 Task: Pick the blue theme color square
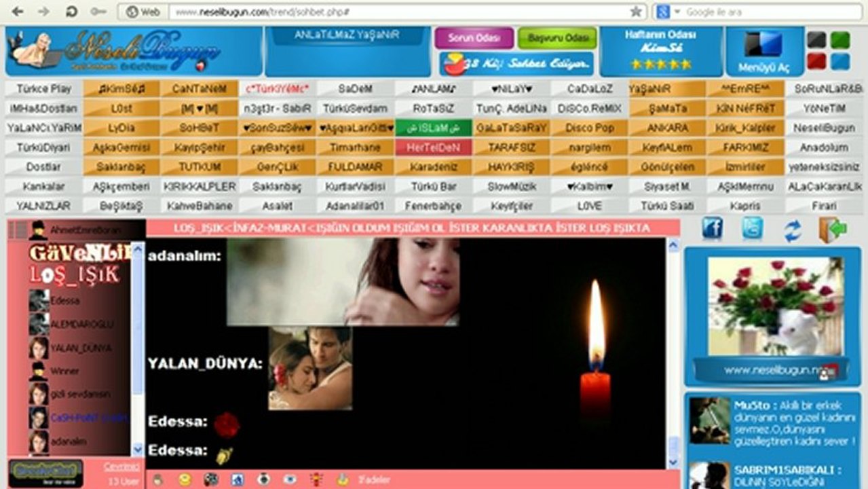(x=840, y=62)
